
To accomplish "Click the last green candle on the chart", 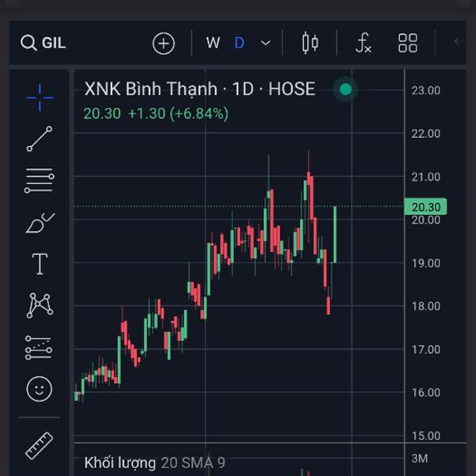I will click(x=335, y=234).
